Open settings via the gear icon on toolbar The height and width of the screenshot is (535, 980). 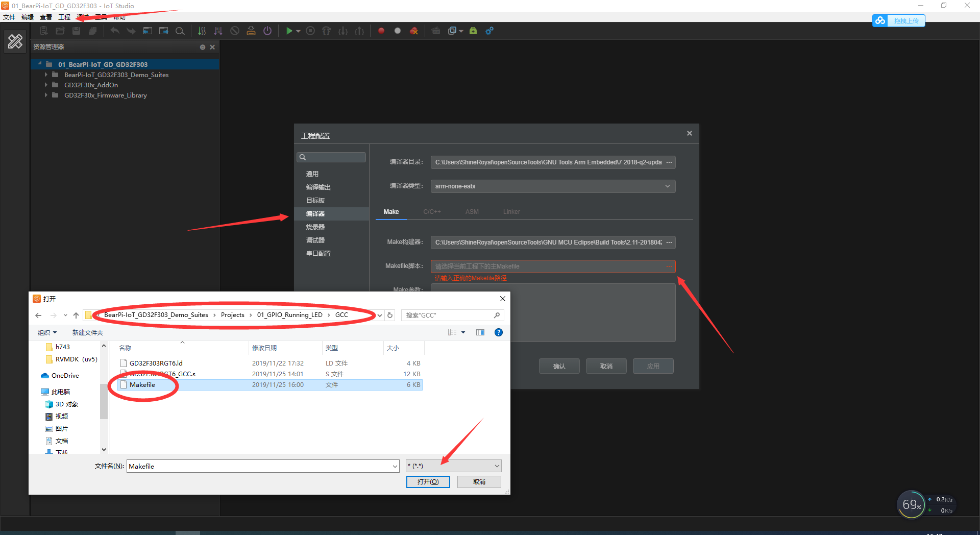[489, 31]
